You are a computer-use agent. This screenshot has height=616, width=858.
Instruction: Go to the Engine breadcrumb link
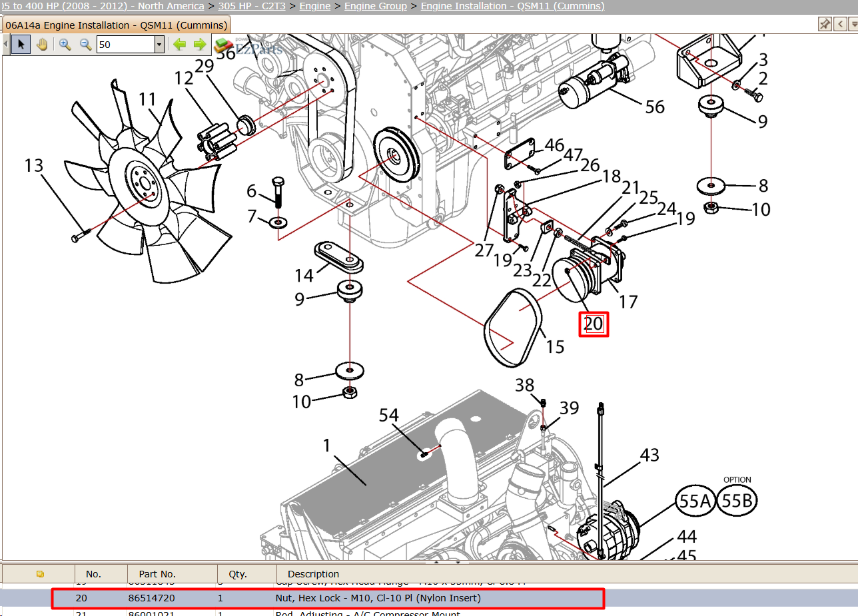coord(315,6)
